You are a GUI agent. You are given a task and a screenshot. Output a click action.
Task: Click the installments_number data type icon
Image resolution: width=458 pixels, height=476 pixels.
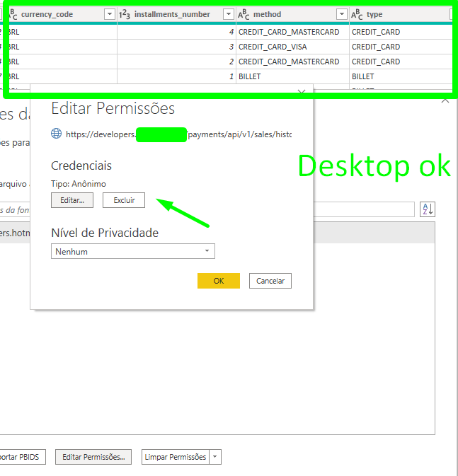(125, 14)
